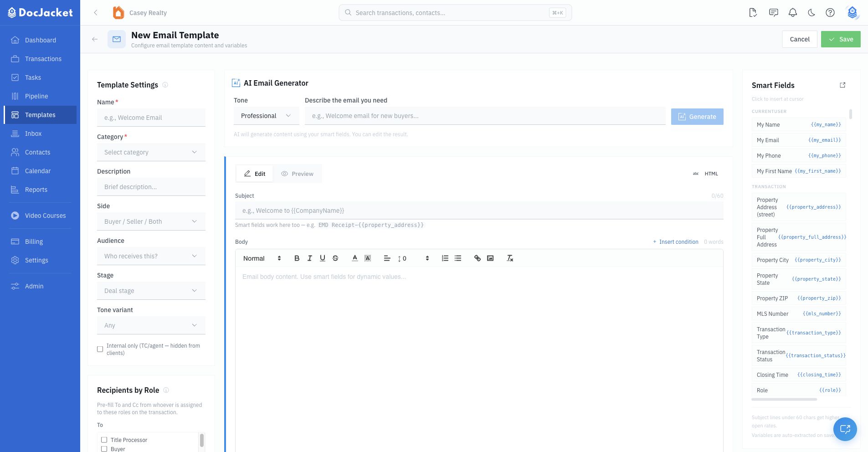
Task: Open Transactions in the sidebar
Action: [40, 59]
